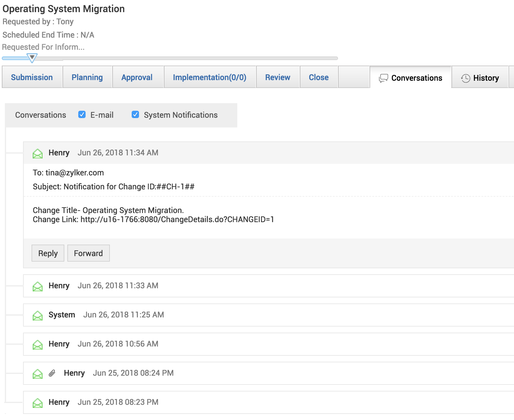Image resolution: width=514 pixels, height=420 pixels.
Task: Click envelope icon for Henry 11:33 AM message
Action: [38, 286]
